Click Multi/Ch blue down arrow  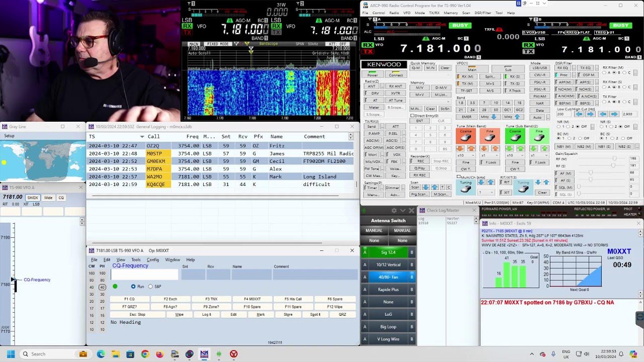click(x=481, y=183)
